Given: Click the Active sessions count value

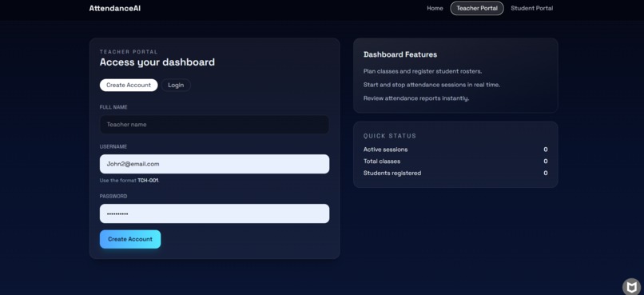Looking at the screenshot, I should [x=546, y=149].
